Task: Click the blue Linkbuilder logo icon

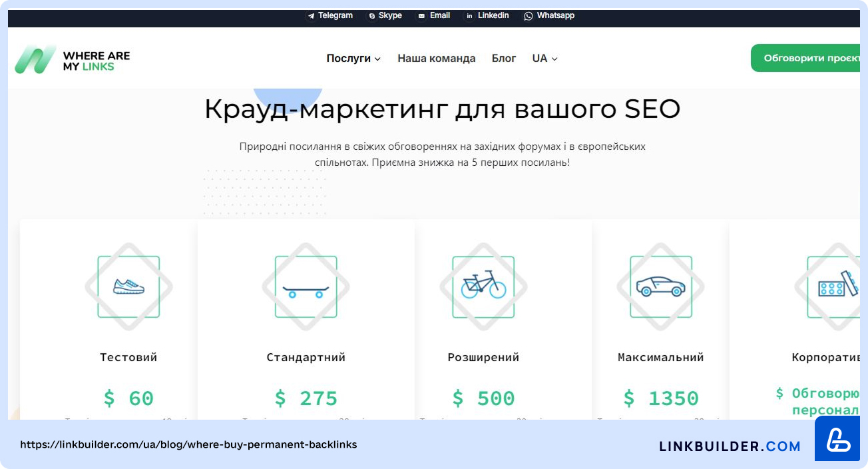Action: pos(837,438)
